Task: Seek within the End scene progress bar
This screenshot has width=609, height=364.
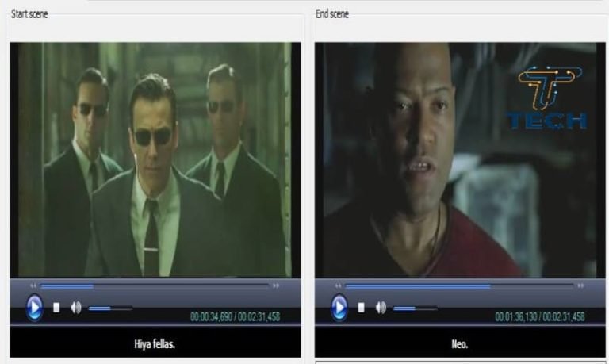Action: [x=459, y=286]
